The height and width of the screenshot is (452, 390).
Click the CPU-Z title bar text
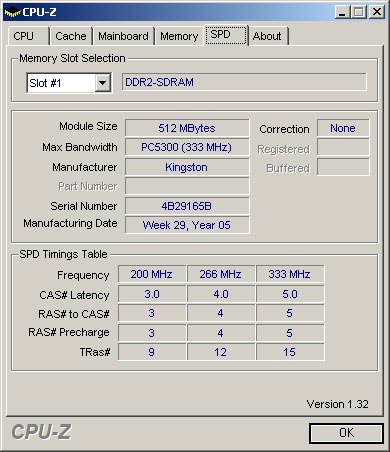click(39, 12)
